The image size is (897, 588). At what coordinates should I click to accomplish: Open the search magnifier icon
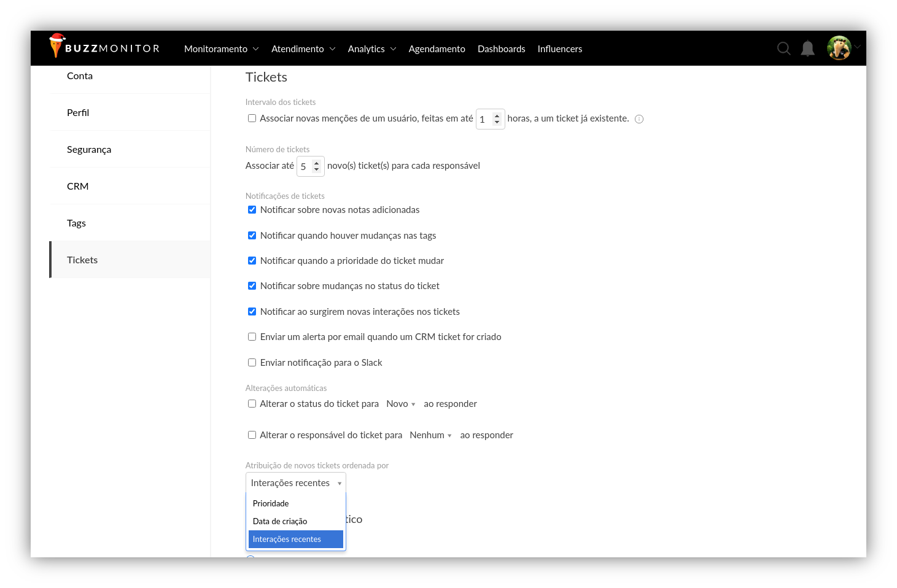pos(783,48)
